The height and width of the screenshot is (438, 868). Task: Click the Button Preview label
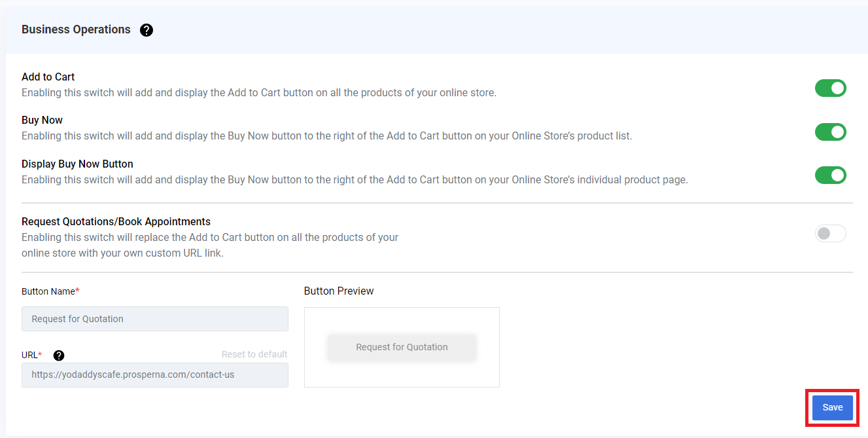(x=339, y=291)
